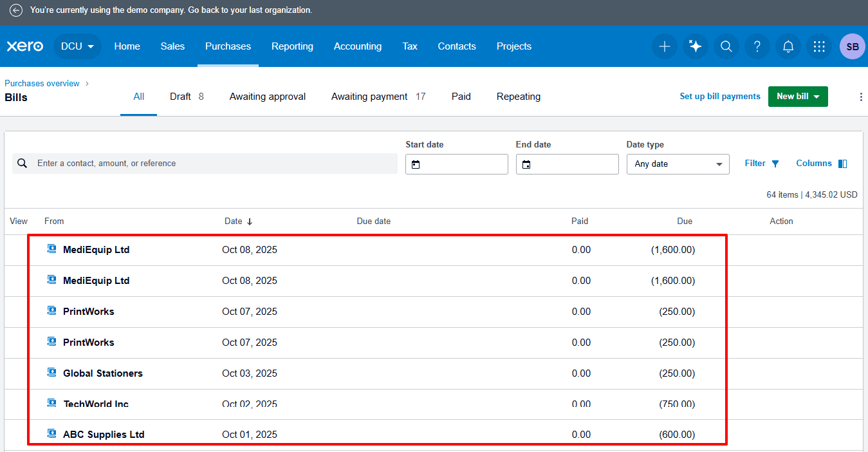868x452 pixels.
Task: Open the Filter options
Action: (762, 164)
